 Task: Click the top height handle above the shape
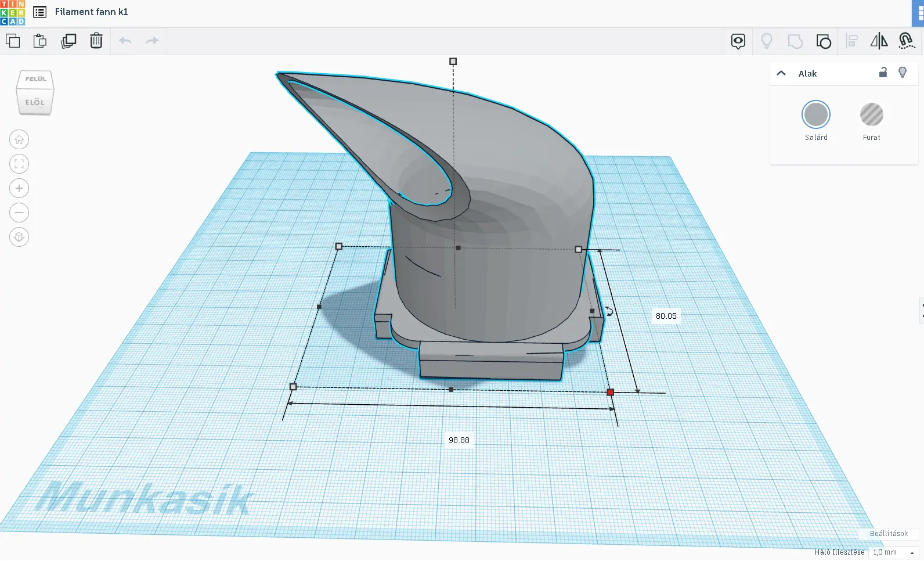tap(453, 62)
